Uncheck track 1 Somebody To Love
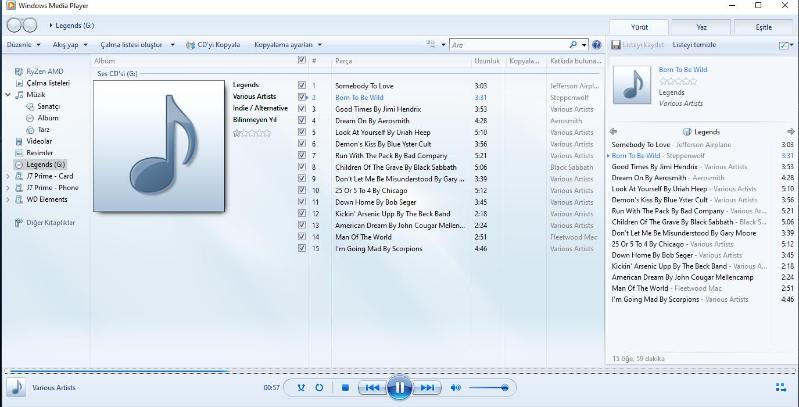The width and height of the screenshot is (799, 407). [302, 86]
